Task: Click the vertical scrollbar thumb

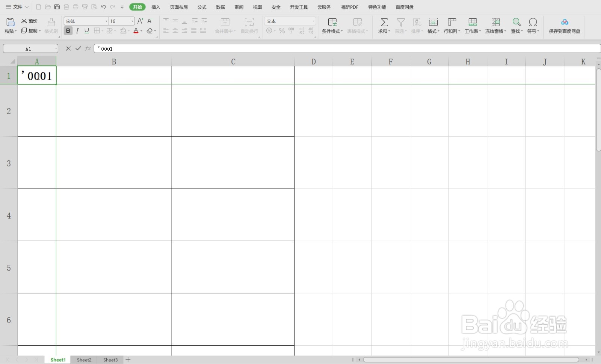Action: pyautogui.click(x=598, y=110)
